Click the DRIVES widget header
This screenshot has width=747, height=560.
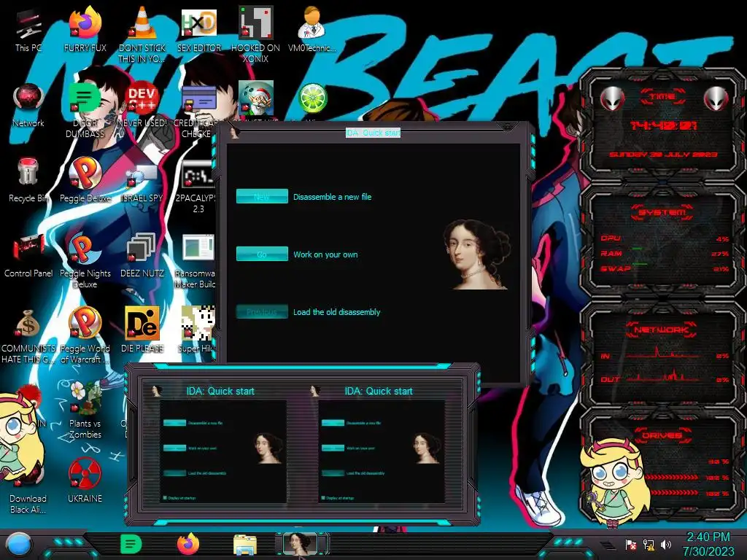pos(662,435)
